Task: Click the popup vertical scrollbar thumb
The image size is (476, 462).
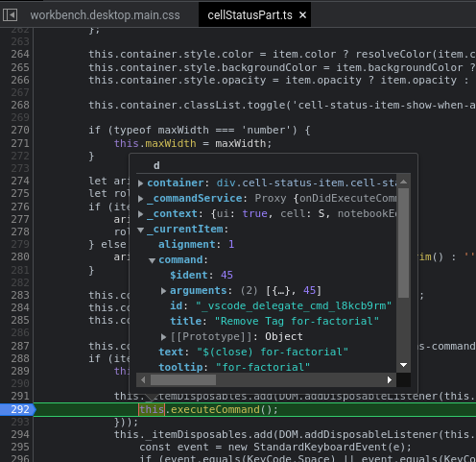Action: pos(403,243)
